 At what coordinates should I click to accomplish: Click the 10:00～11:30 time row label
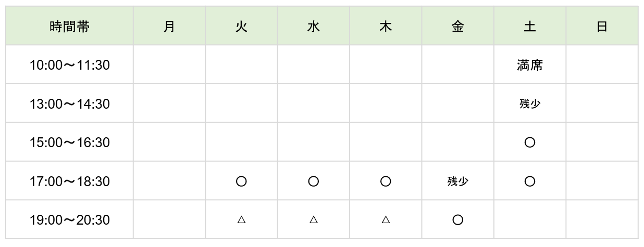[69, 66]
